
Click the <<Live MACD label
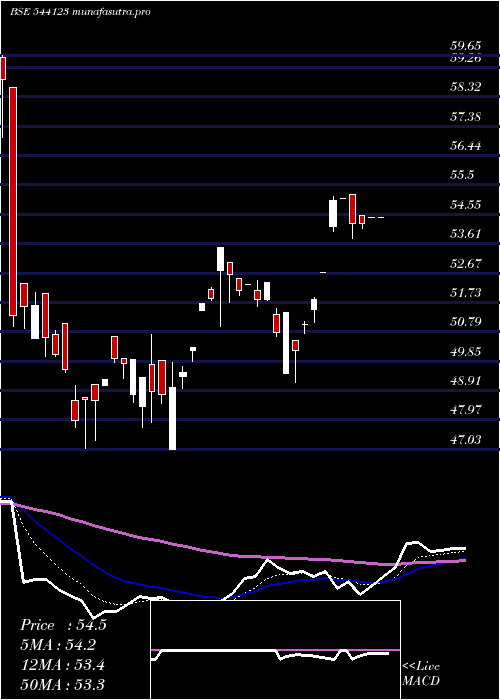coord(421,674)
